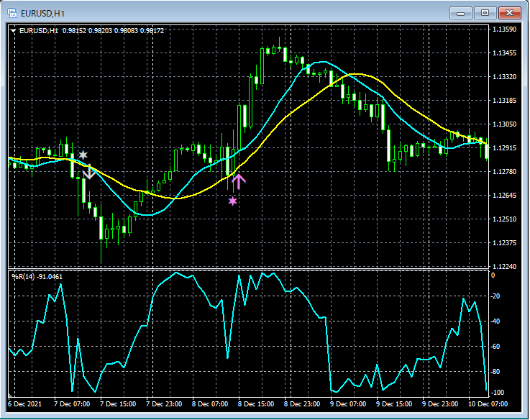Click the 7 Dec 15:00 time axis label
Screen dimensions: 530x420
(x=118, y=404)
